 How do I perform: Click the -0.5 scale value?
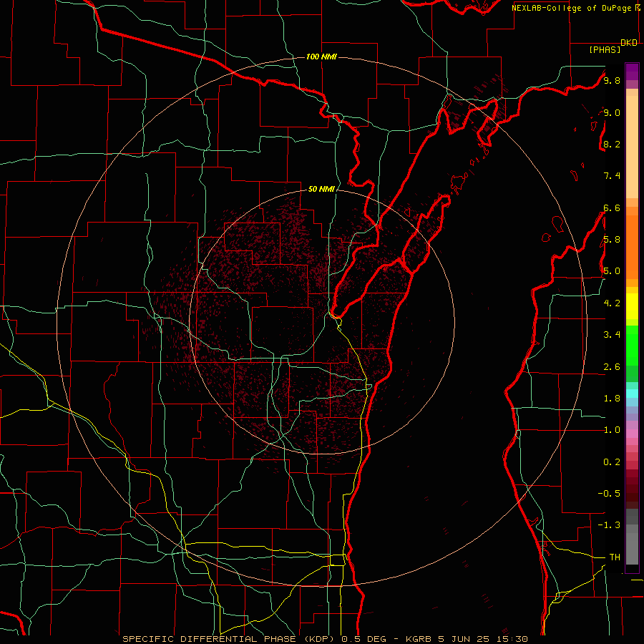click(x=609, y=494)
